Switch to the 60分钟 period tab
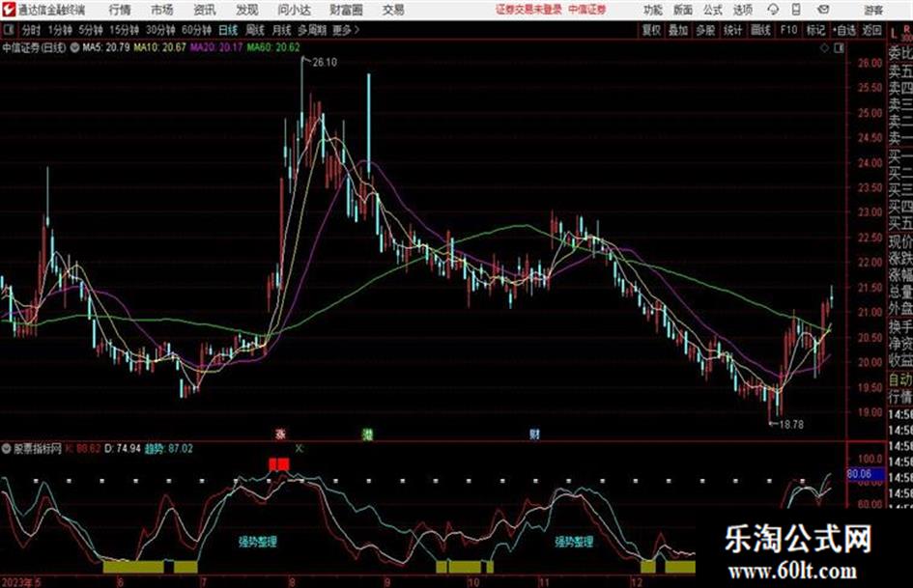 pos(196,30)
